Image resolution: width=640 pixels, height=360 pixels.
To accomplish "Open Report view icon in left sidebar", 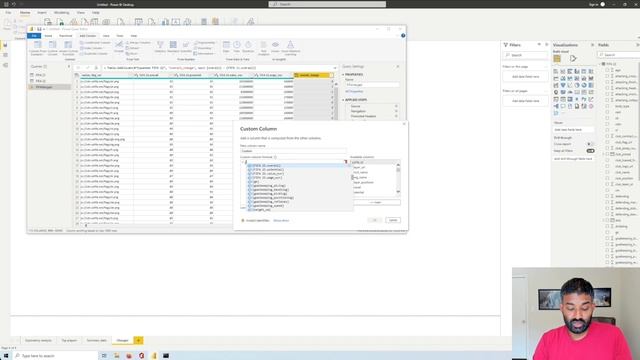I will [x=5, y=45].
